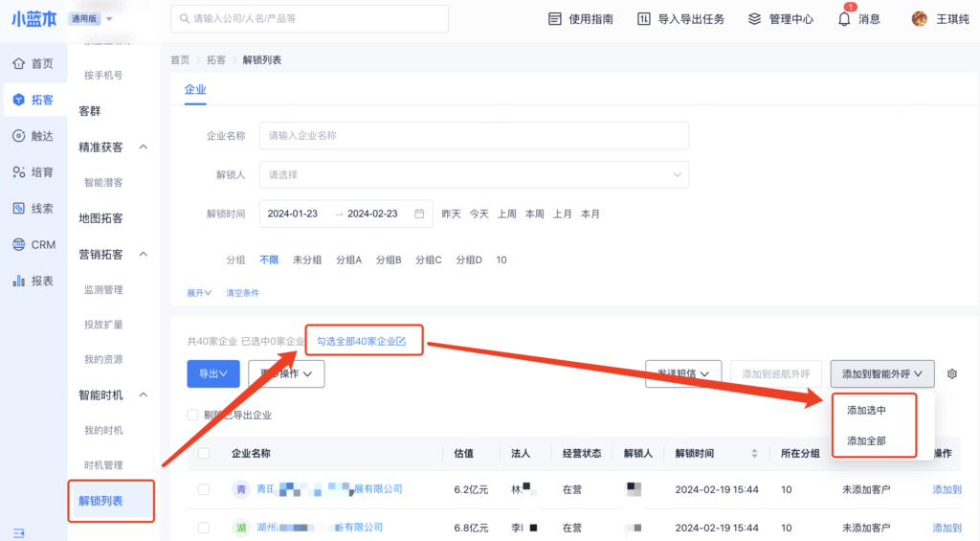Click the notification bell 消息 icon
Viewport: 980px width, 541px height.
pos(844,19)
